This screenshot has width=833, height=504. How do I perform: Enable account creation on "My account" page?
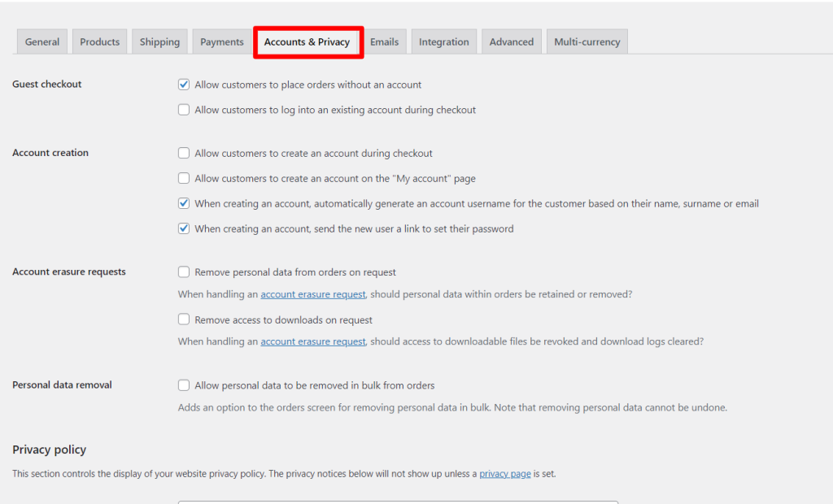point(184,178)
